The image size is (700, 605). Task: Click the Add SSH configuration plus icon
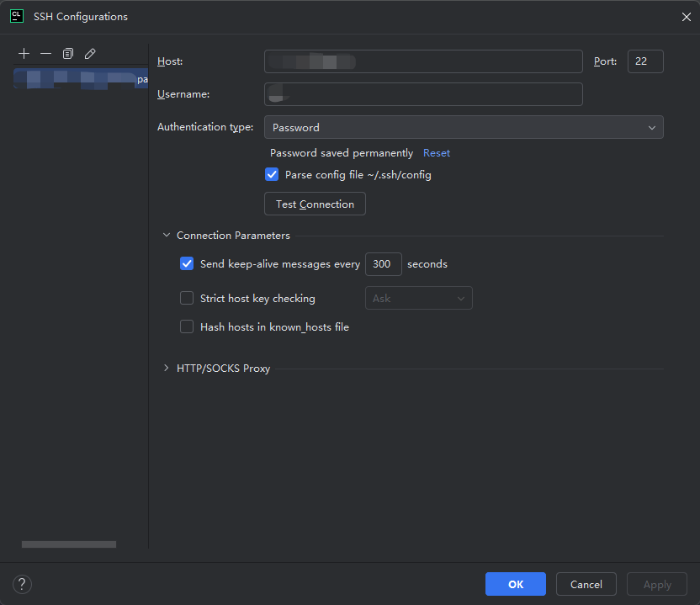(x=24, y=53)
